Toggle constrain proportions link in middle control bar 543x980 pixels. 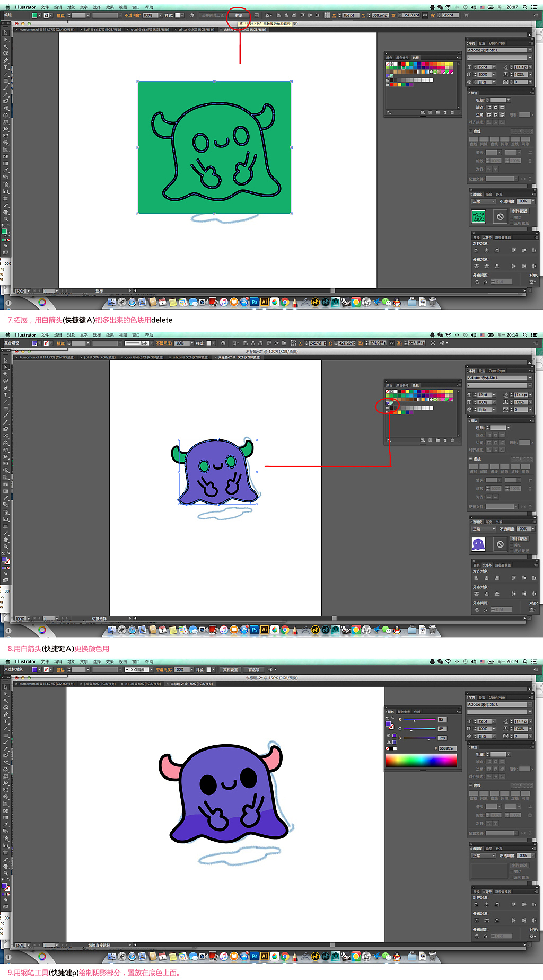point(392,343)
